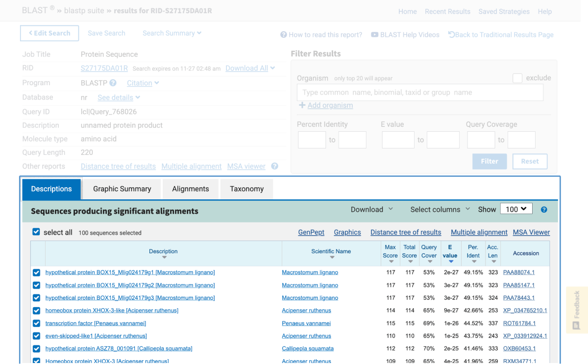Switch to the Alignments tab

click(x=191, y=189)
